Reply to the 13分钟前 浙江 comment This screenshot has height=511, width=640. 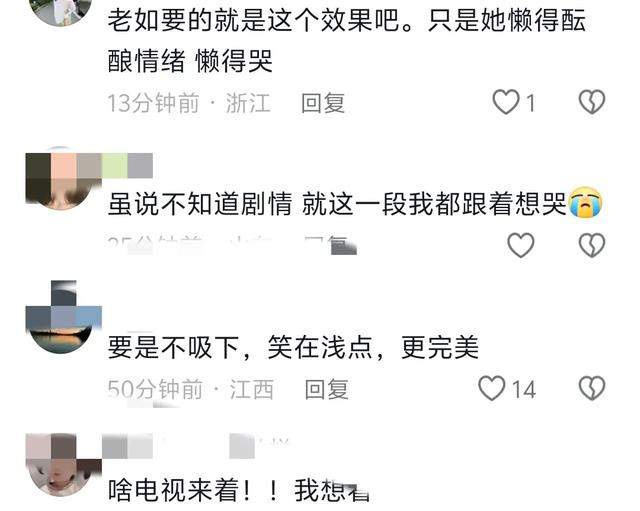pos(323,103)
